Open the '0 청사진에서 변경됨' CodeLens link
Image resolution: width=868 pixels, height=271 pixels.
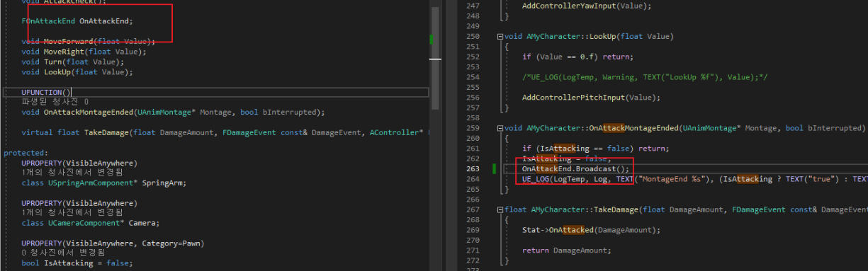coord(64,253)
